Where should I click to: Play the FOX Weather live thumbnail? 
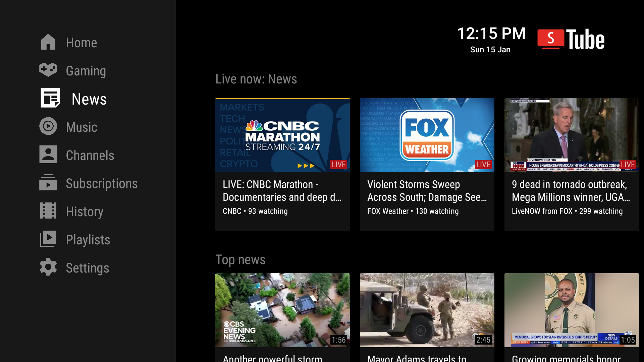pos(427,135)
